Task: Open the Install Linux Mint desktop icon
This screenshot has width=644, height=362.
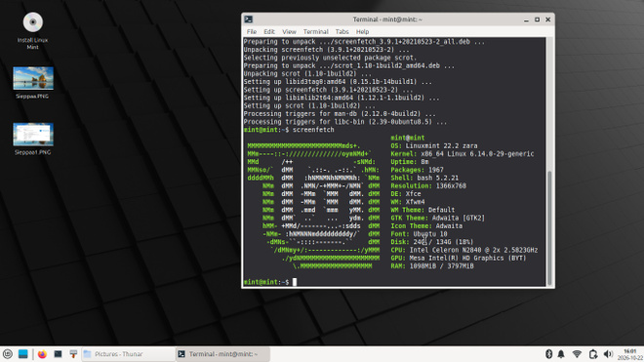Action: (x=32, y=31)
